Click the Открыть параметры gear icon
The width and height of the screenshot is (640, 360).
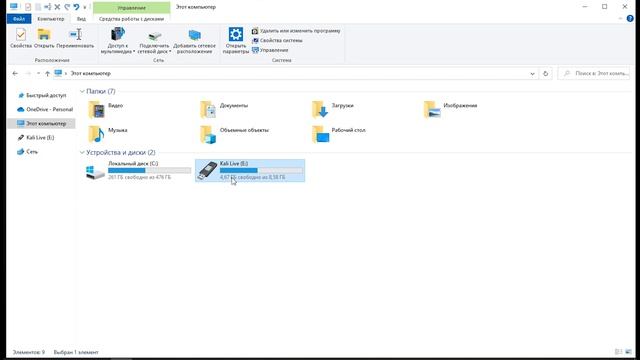pyautogui.click(x=236, y=40)
